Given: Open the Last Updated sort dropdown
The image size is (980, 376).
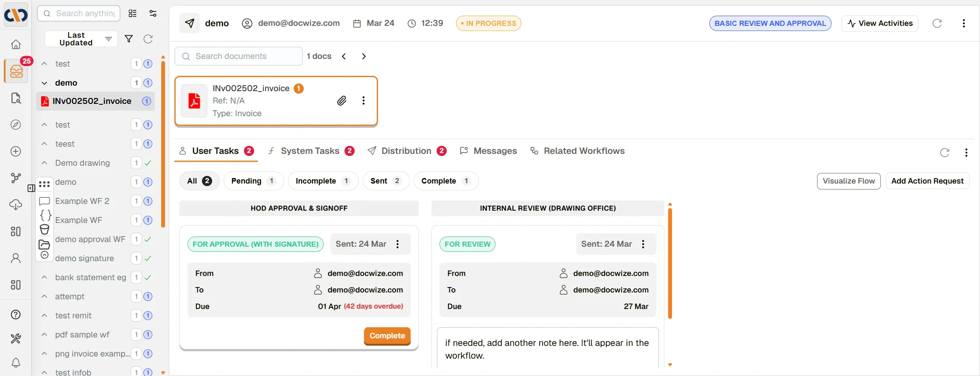Looking at the screenshot, I should click(x=81, y=39).
